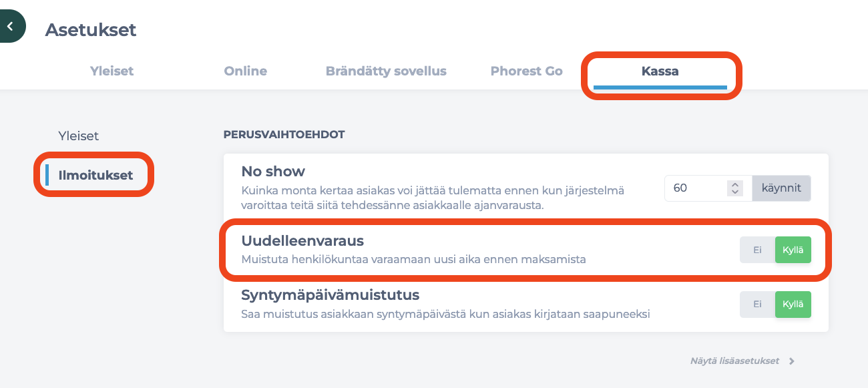Set Syntymäpäivämuistutus to Kyllä
Image resolution: width=868 pixels, height=388 pixels.
(x=793, y=304)
